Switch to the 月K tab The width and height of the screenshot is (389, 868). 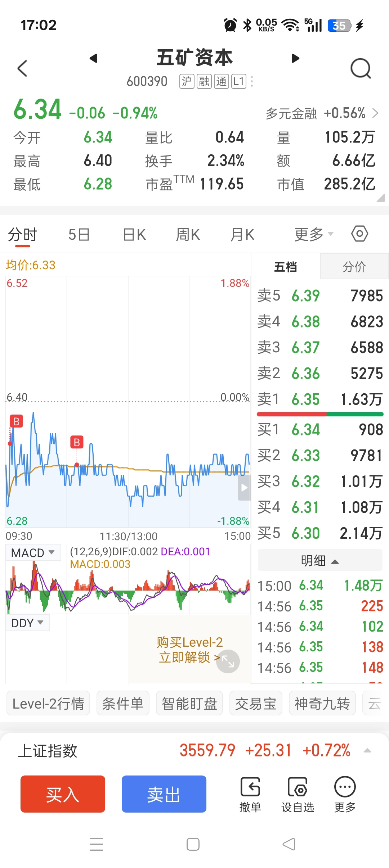tap(242, 235)
